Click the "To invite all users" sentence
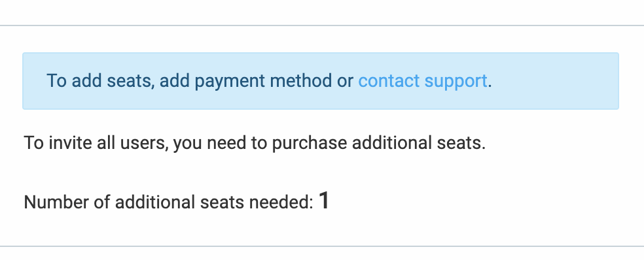Image resolution: width=644 pixels, height=260 pixels. coord(255,143)
